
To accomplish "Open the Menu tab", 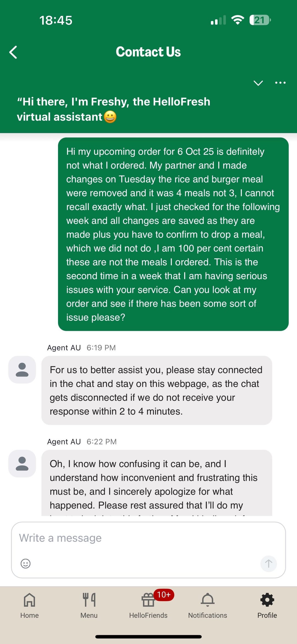I will point(89,605).
